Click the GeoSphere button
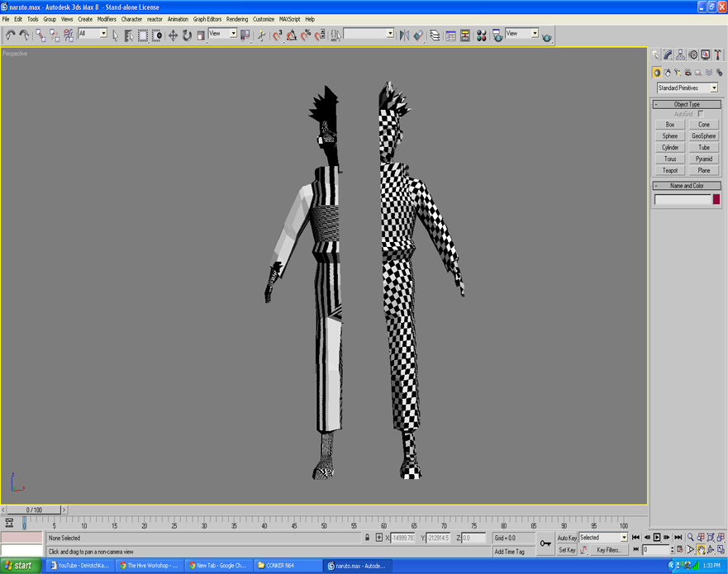This screenshot has width=728, height=574. [x=703, y=136]
